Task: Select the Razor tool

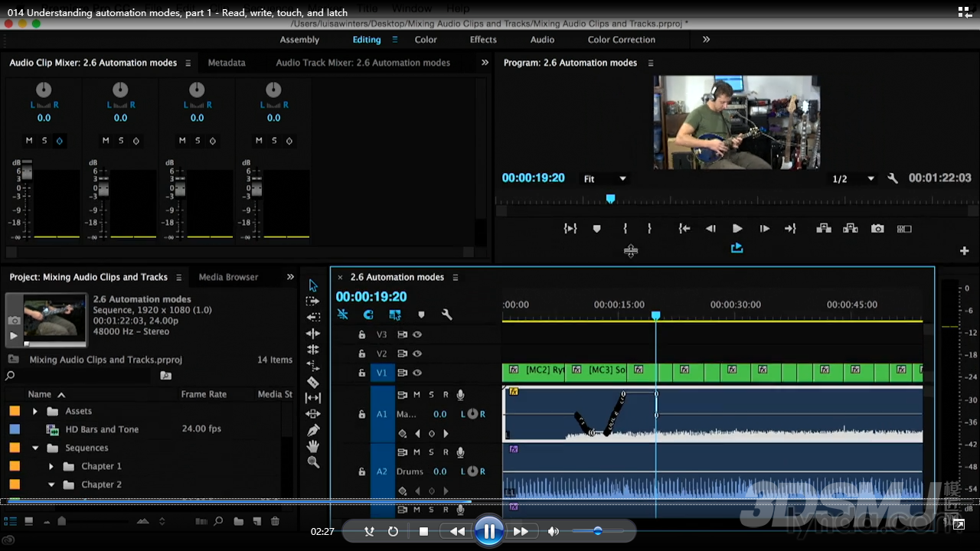Action: coord(313,382)
